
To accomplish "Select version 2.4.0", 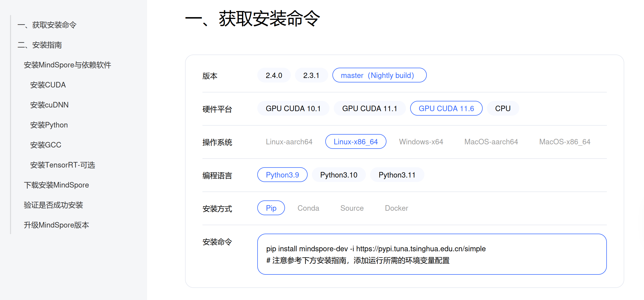I will click(x=274, y=75).
